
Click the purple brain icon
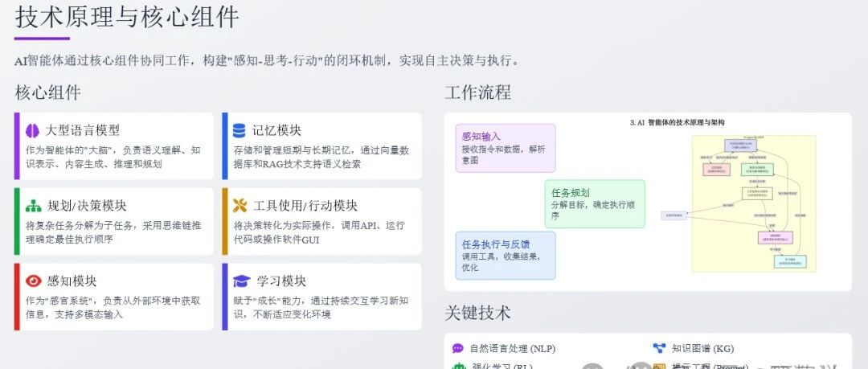click(33, 131)
